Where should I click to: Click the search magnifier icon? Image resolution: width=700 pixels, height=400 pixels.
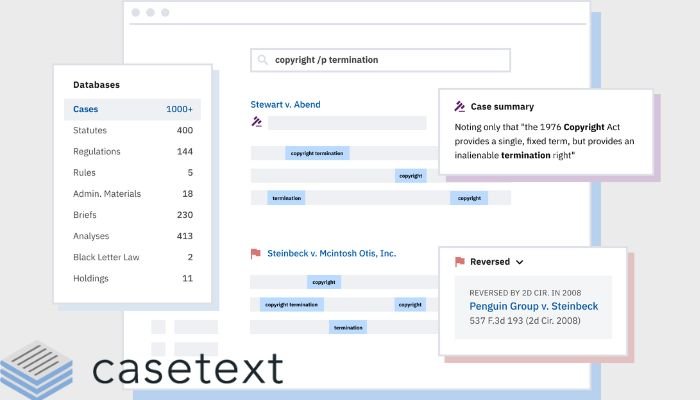(262, 60)
